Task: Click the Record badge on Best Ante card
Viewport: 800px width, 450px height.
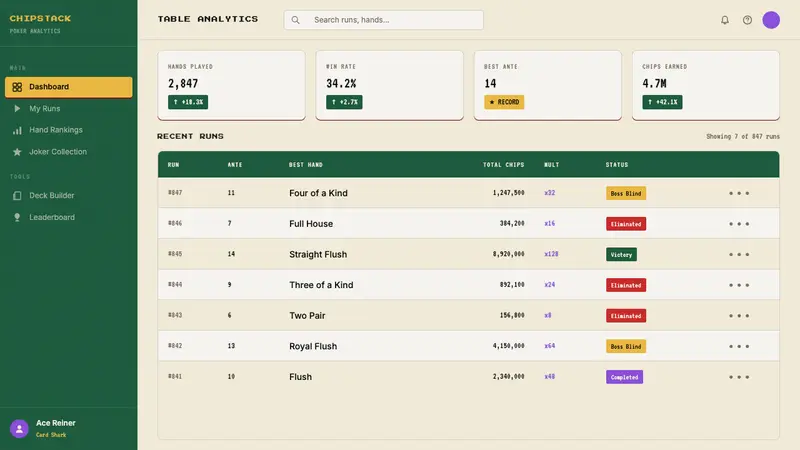Action: click(x=504, y=102)
